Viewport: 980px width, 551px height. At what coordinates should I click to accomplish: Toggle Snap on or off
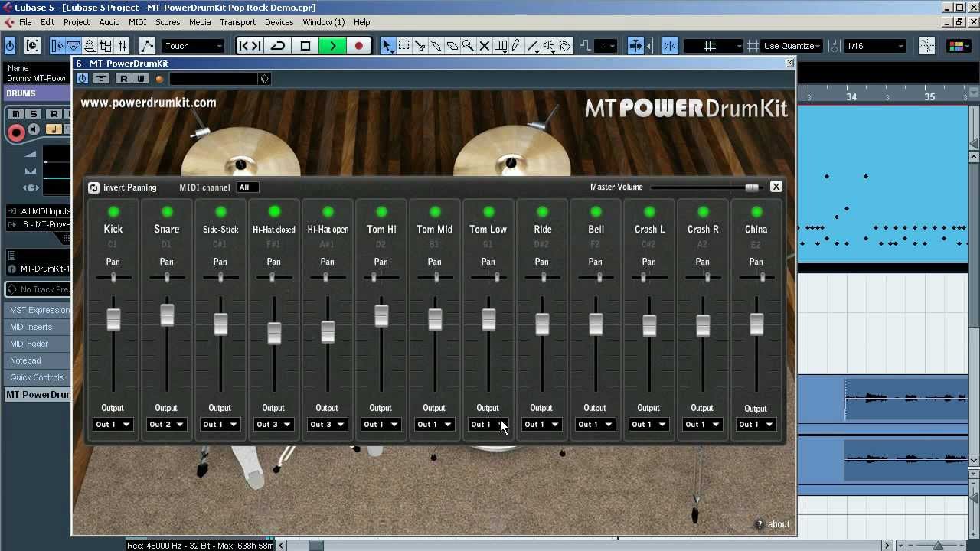[670, 46]
